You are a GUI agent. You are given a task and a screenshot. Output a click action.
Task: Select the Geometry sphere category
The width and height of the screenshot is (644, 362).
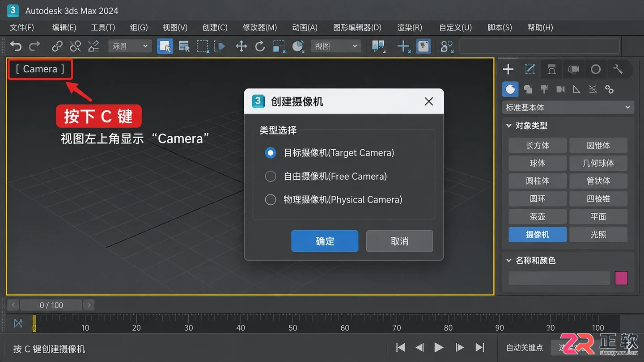point(510,89)
